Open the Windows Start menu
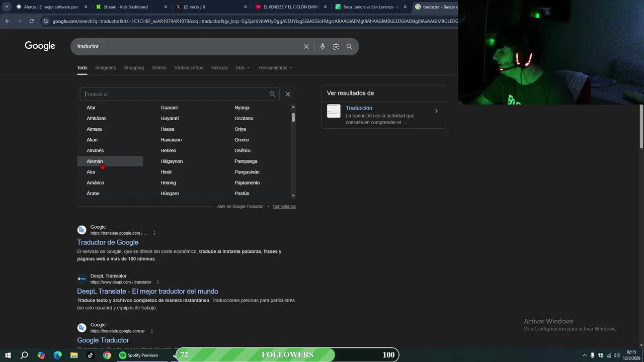The width and height of the screenshot is (644, 362). (x=8, y=355)
